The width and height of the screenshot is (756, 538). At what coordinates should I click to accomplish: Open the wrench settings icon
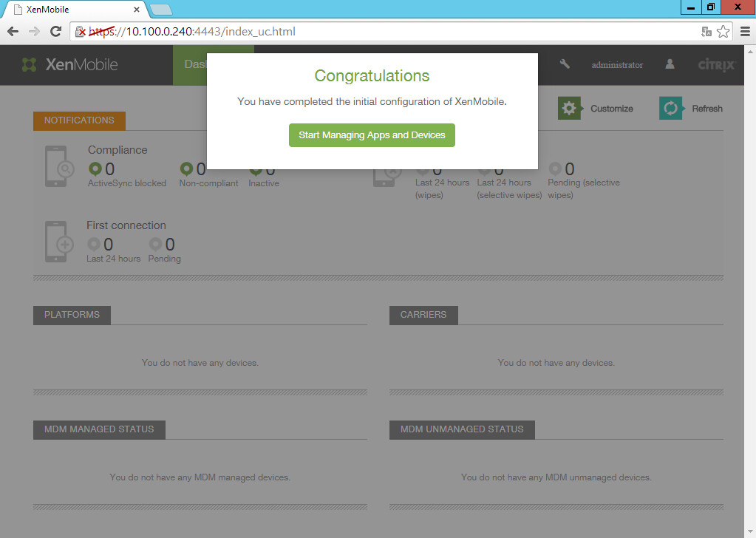point(565,64)
